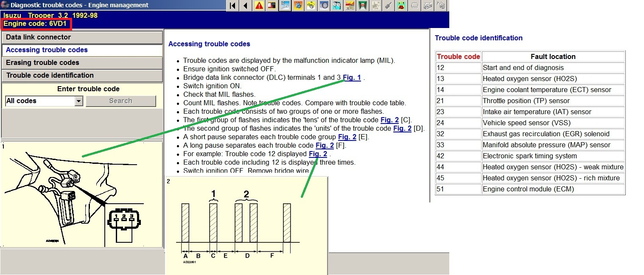This screenshot has width=644, height=275.
Task: Click Fig. 2 link in trouble code 12 example
Action: click(318, 154)
